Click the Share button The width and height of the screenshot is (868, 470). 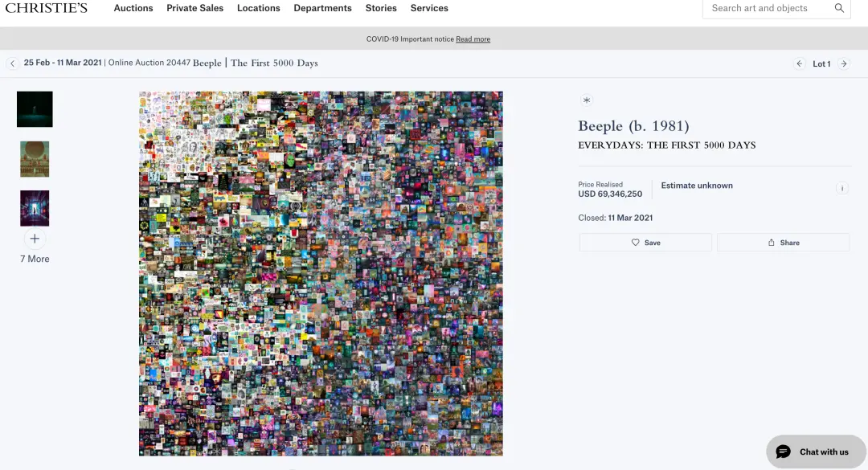(x=784, y=243)
